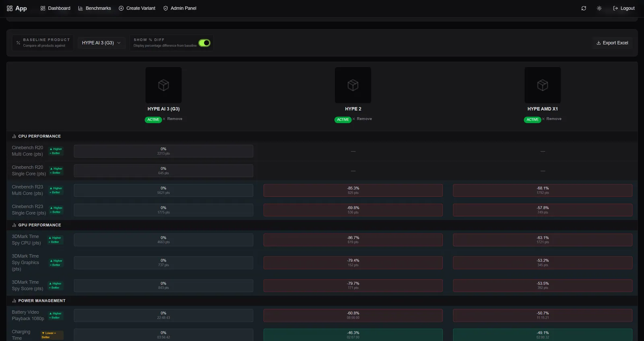Click the HYPE AMD X1 product name

[x=543, y=109]
